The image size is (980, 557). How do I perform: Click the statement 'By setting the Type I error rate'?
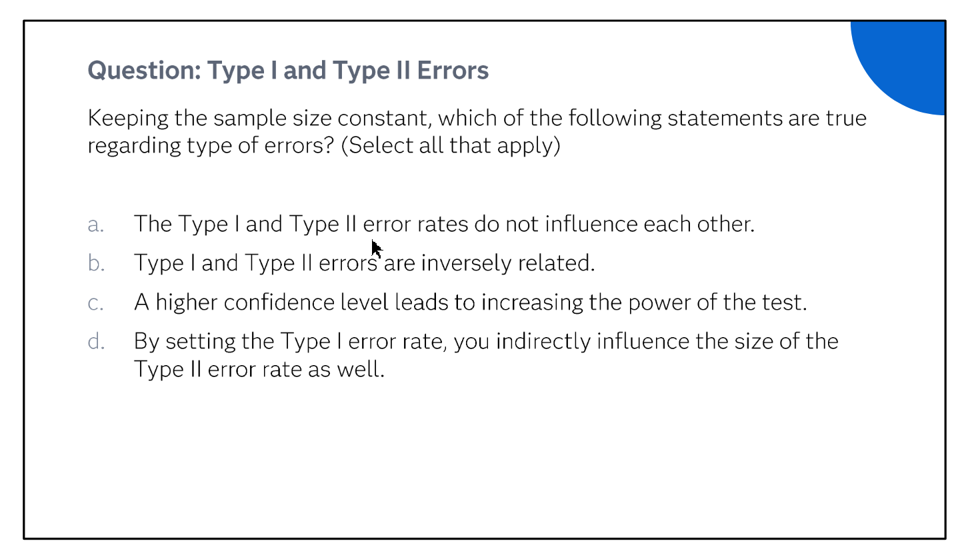486,354
